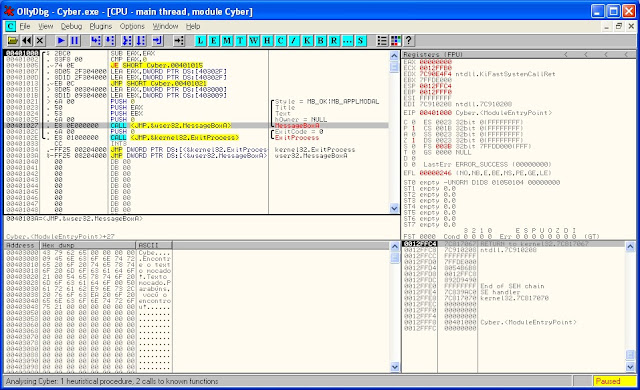Show Patches with the slash icon
Viewport: 640px width, 390px height.
pyautogui.click(x=293, y=40)
